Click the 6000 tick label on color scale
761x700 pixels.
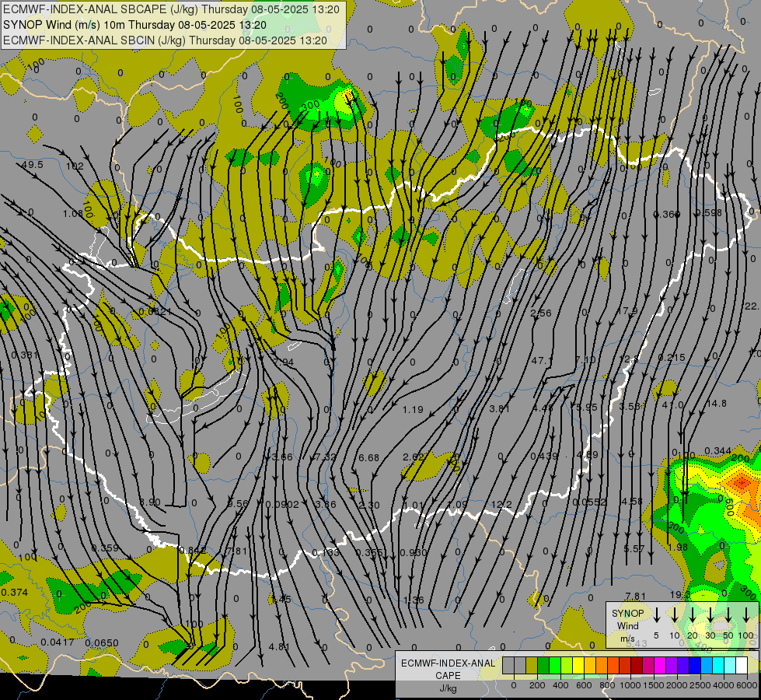(x=748, y=685)
